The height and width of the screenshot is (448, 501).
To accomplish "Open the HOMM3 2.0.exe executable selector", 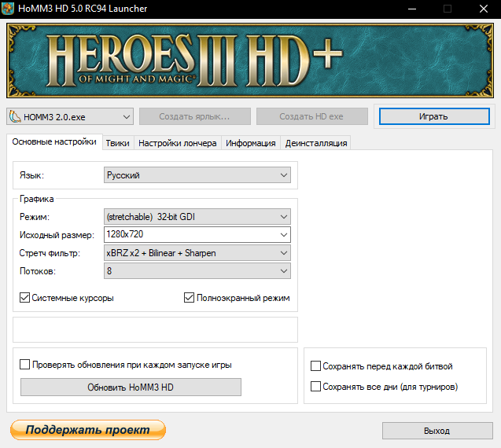I will 70,116.
